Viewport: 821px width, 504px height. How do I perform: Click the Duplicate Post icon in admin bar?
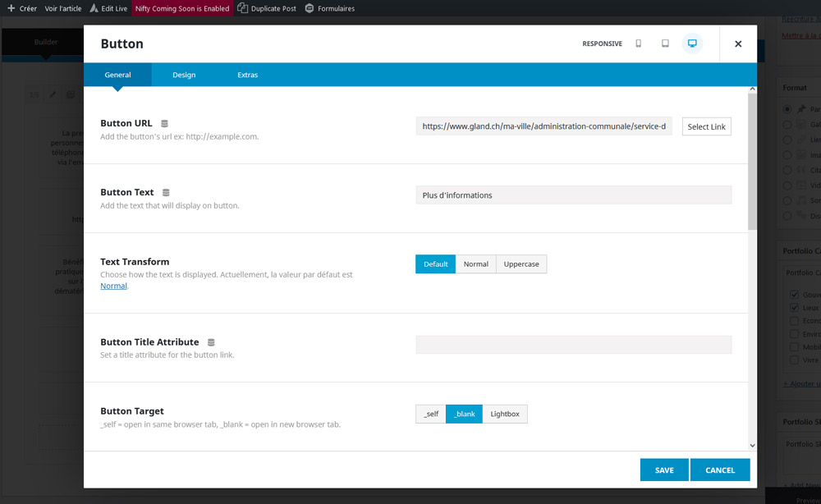click(x=243, y=8)
